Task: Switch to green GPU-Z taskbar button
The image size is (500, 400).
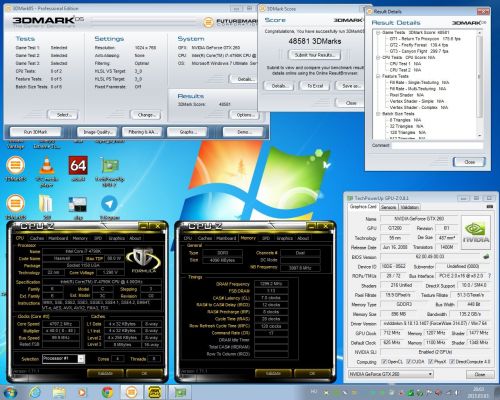Action: pyautogui.click(x=180, y=392)
